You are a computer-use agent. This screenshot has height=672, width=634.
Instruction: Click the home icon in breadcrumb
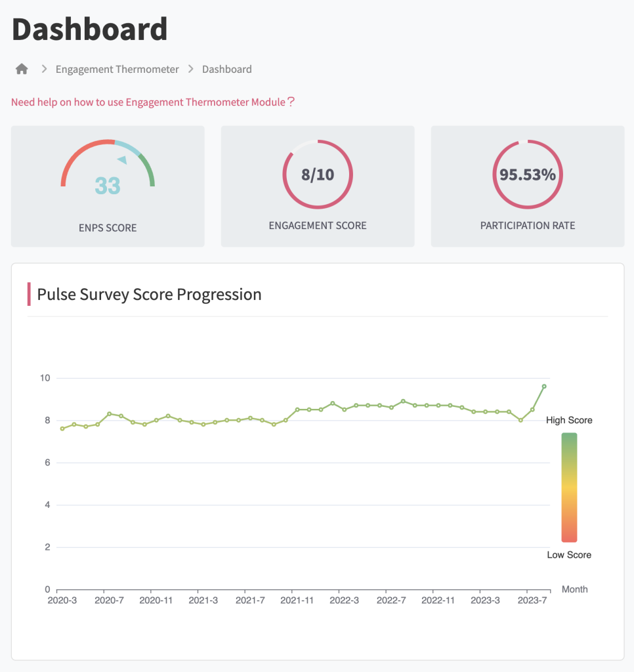22,69
